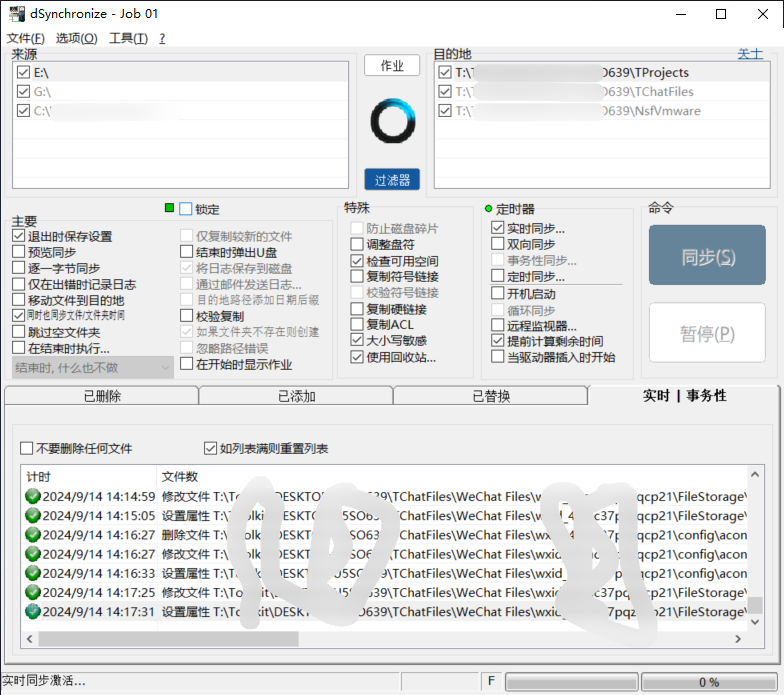Select the 2024/9/14 14:16:27 删除文件 log row
This screenshot has width=784, height=695.
[x=385, y=535]
